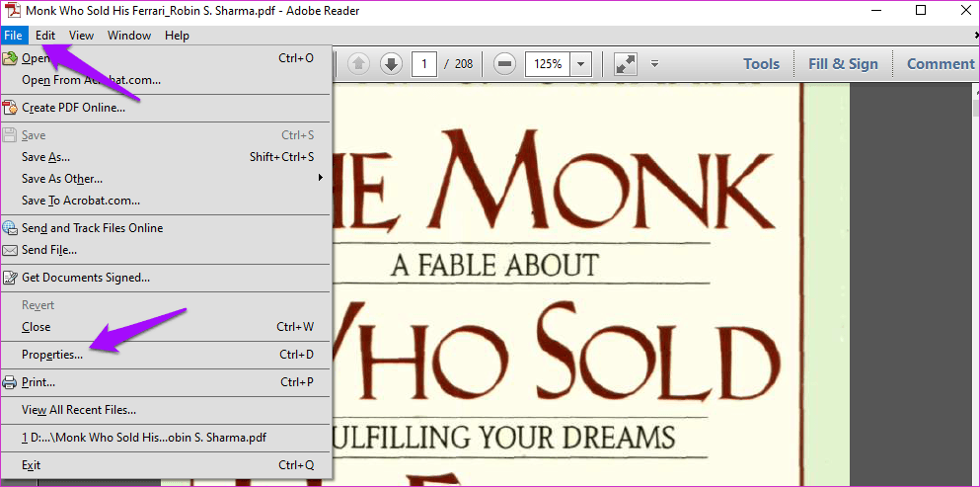Screen dimensions: 980x487
Task: Open the small toolbar options dropdown arrow
Action: 654,63
